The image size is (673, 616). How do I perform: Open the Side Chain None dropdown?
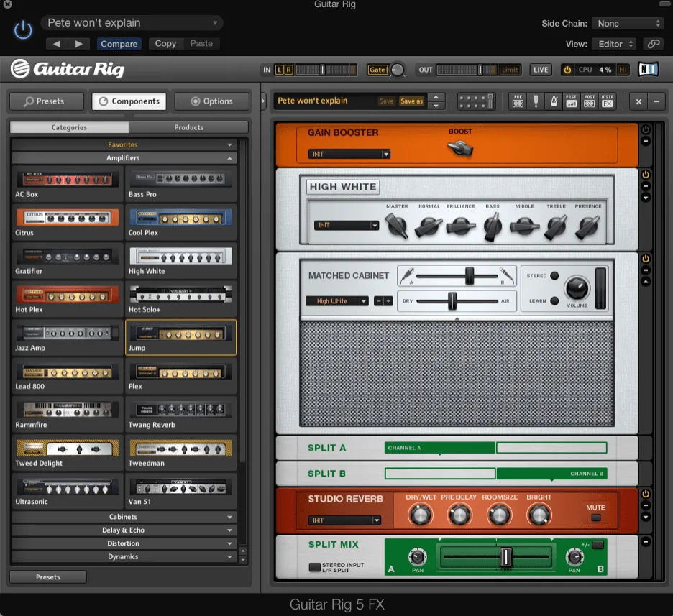[x=628, y=24]
